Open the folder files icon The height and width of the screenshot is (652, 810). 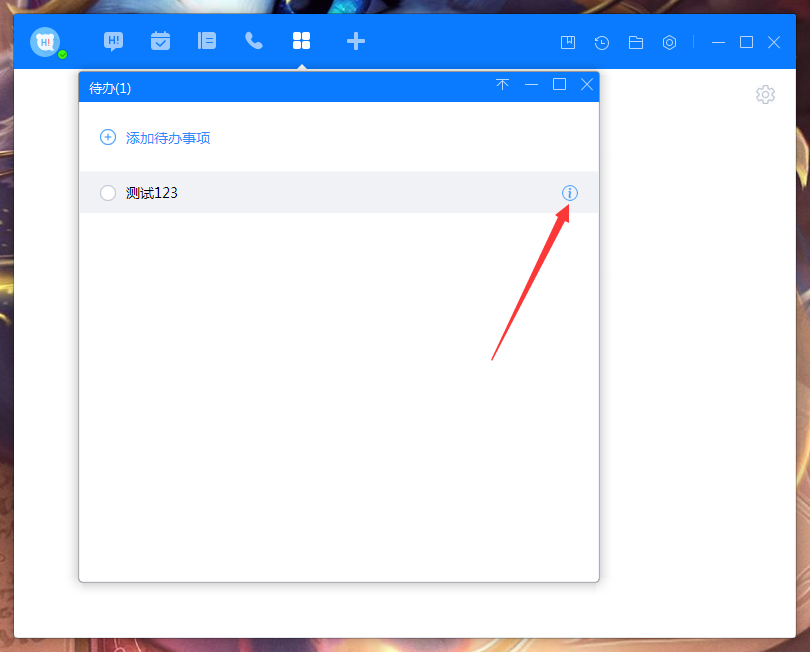[x=636, y=42]
